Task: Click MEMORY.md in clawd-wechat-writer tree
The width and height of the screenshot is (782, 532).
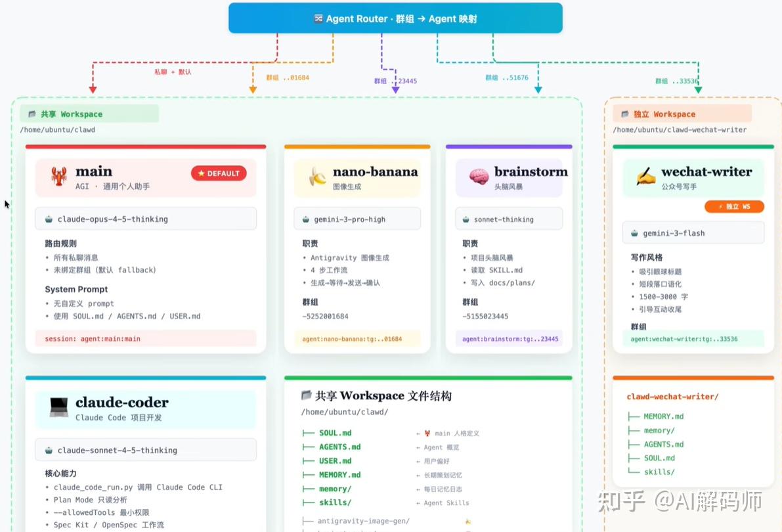Action: coord(663,416)
